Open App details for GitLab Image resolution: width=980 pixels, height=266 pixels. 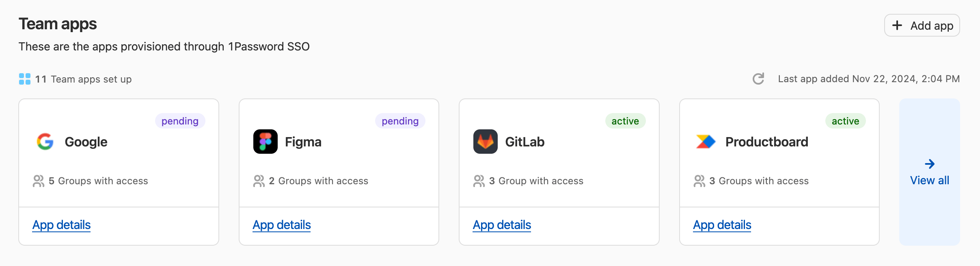coord(502,225)
